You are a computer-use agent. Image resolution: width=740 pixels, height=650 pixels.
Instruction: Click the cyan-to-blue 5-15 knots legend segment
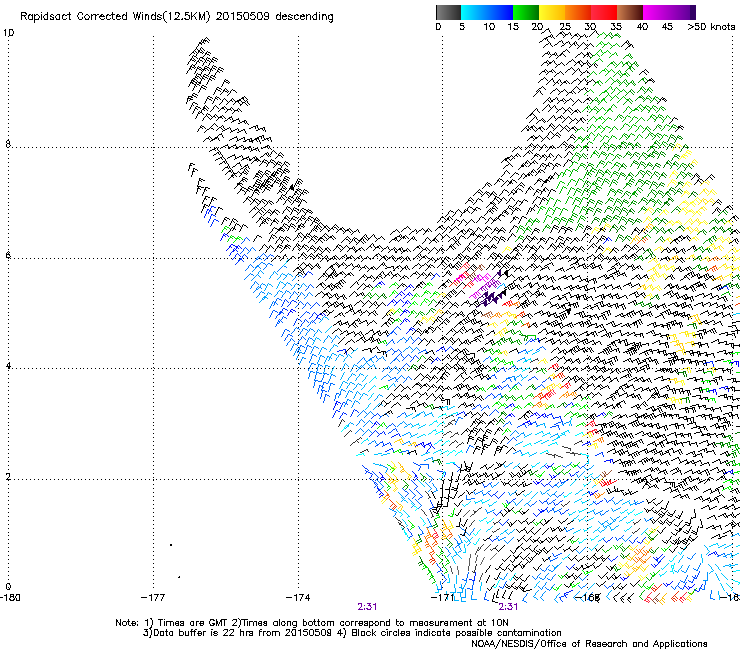coord(487,12)
